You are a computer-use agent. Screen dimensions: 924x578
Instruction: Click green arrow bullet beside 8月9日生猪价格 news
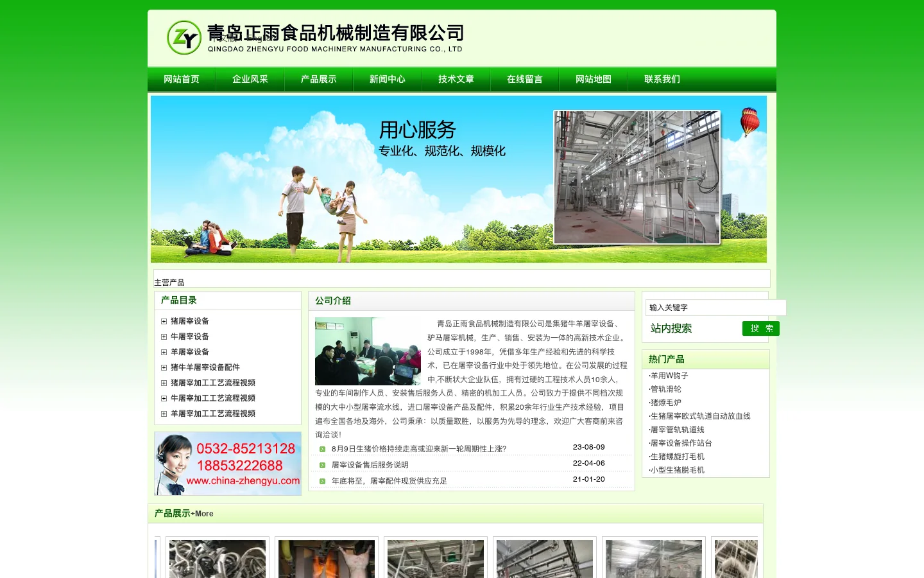[322, 449]
